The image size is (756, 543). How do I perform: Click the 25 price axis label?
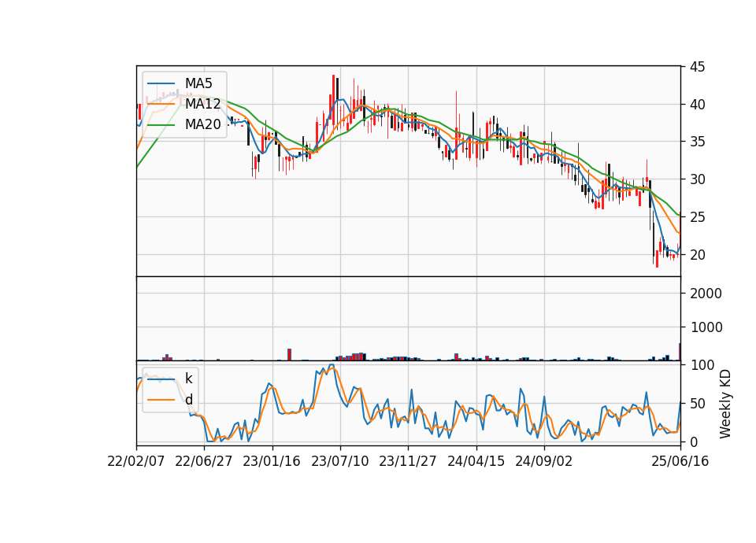(x=697, y=217)
